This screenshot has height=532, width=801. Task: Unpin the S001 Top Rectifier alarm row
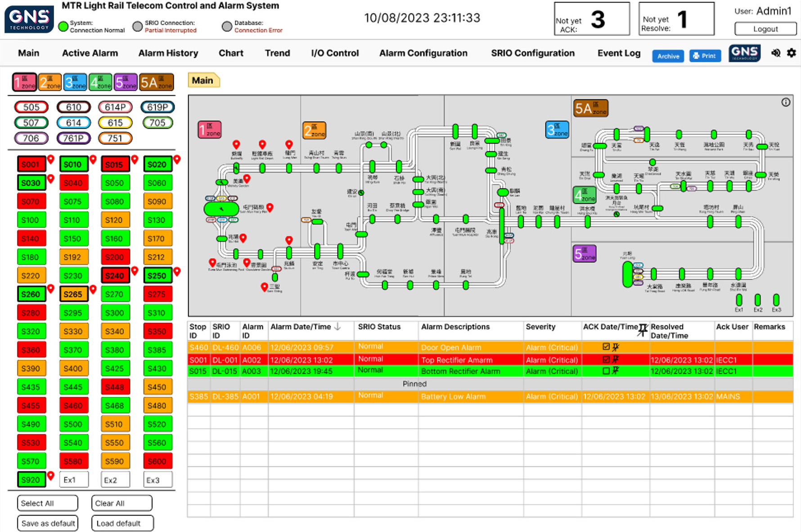[616, 359]
